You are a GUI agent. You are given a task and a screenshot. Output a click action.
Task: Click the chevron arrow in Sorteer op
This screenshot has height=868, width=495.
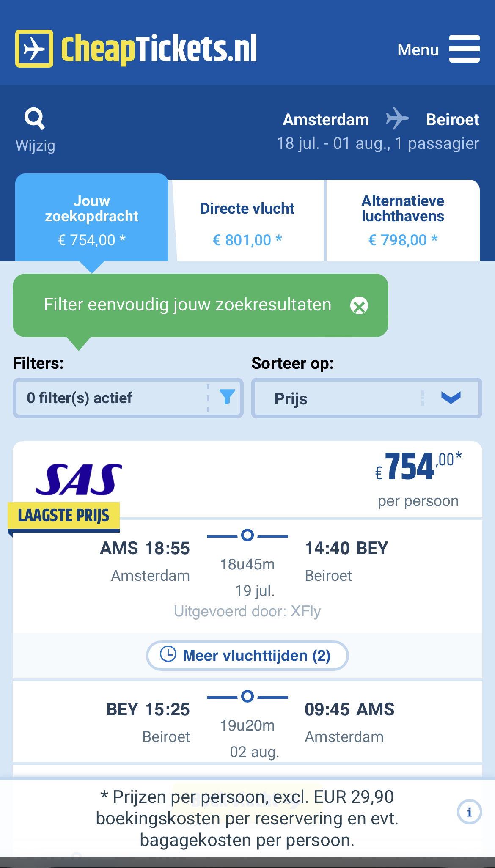(451, 398)
